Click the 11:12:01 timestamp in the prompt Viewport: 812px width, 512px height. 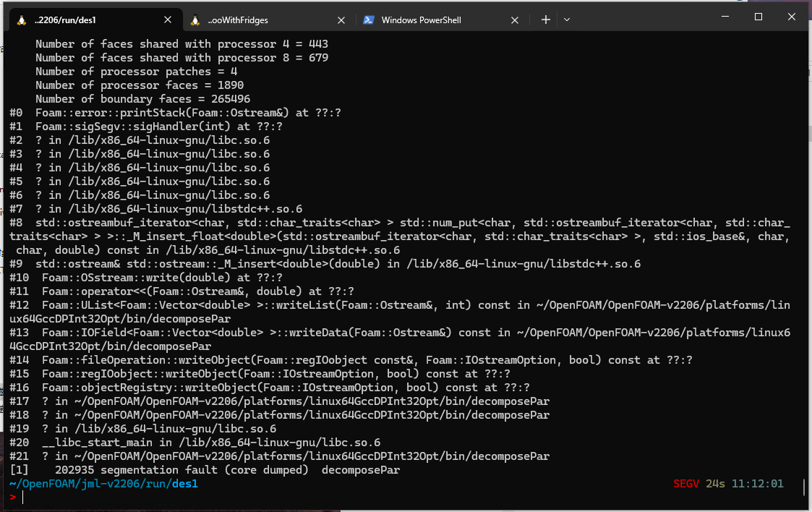[757, 484]
